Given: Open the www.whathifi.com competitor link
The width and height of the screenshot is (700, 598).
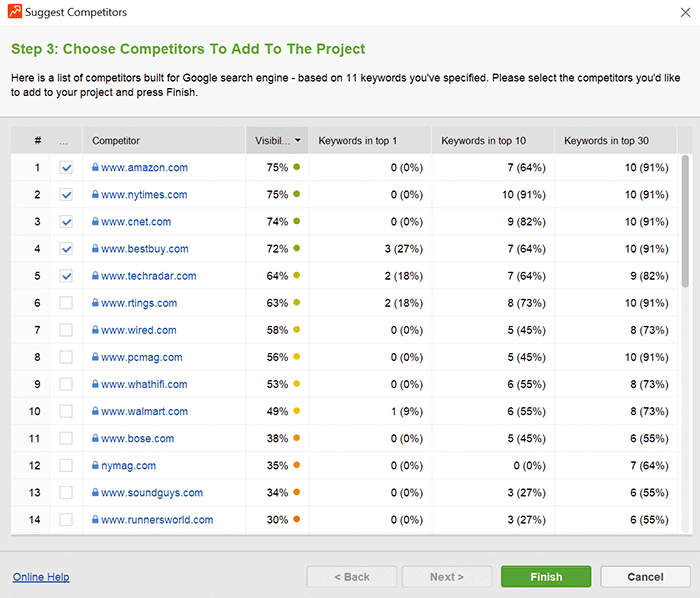Looking at the screenshot, I should [x=144, y=384].
